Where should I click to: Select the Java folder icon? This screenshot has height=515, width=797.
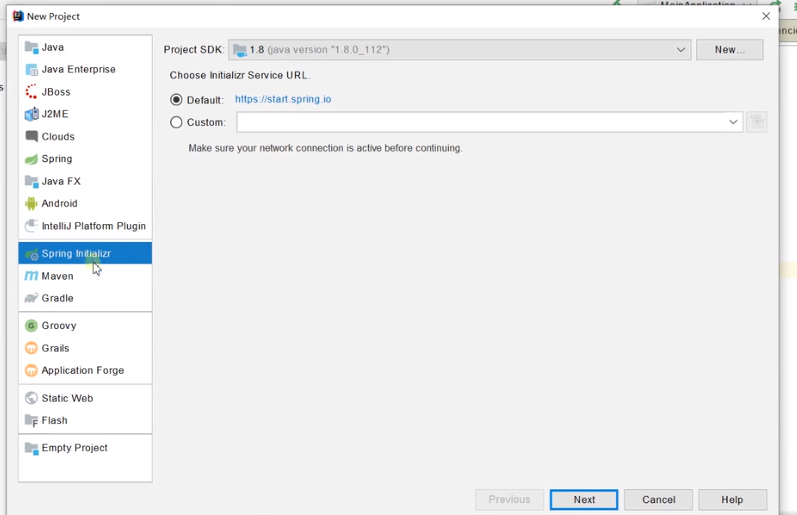tap(32, 47)
